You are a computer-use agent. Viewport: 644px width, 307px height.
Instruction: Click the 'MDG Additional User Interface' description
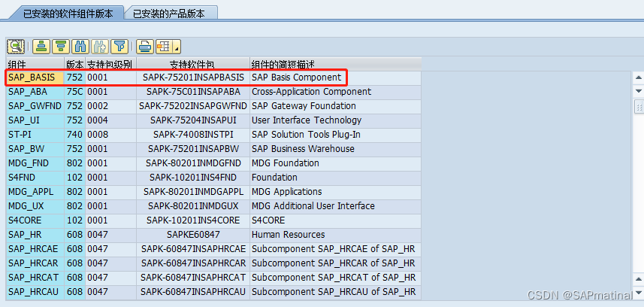click(x=313, y=206)
